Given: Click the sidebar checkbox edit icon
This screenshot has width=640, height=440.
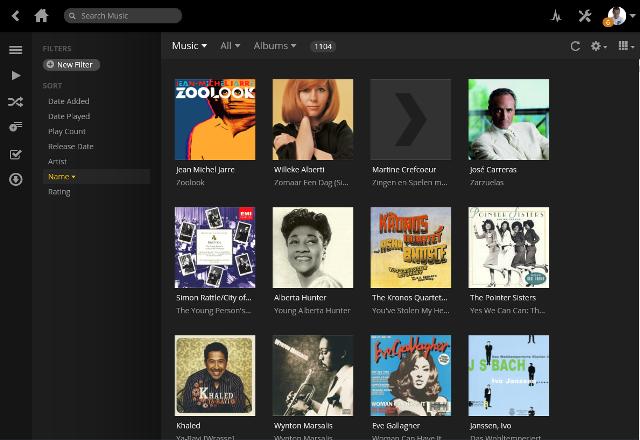Looking at the screenshot, I should 16,154.
